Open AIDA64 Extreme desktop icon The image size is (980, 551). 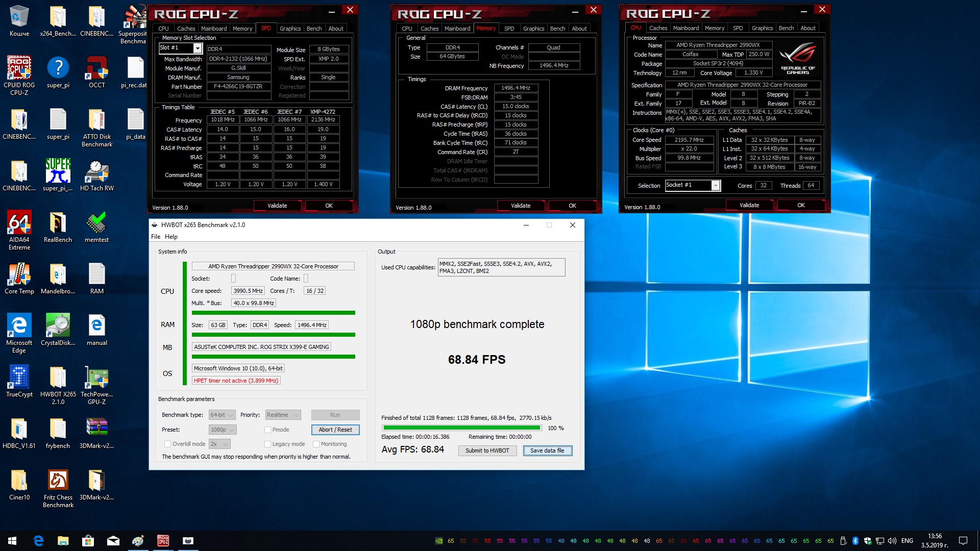[19, 230]
